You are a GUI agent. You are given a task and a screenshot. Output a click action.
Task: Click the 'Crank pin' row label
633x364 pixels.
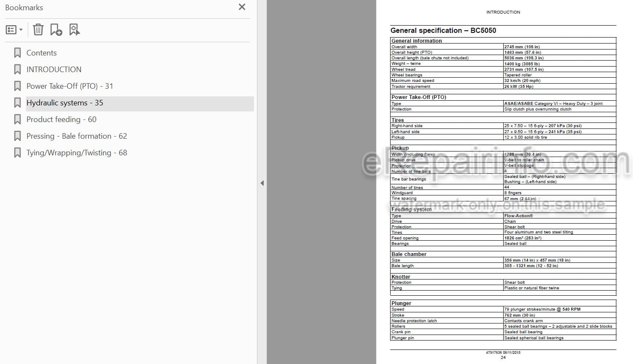[401, 332]
